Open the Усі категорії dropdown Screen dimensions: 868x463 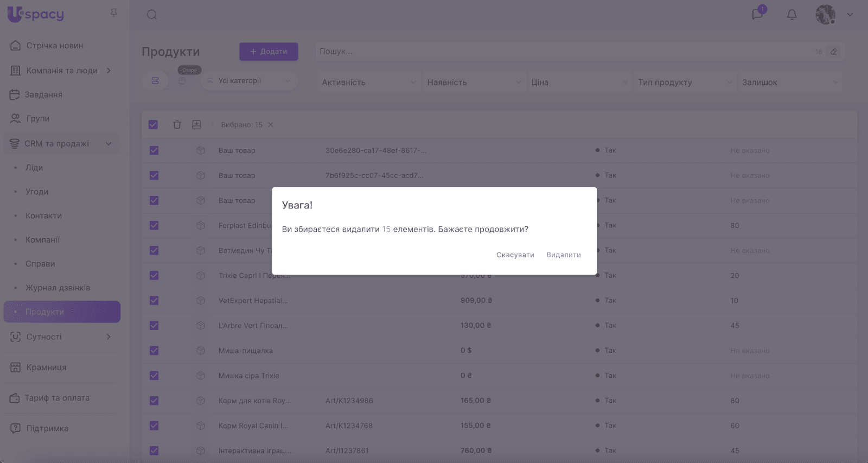click(x=250, y=81)
